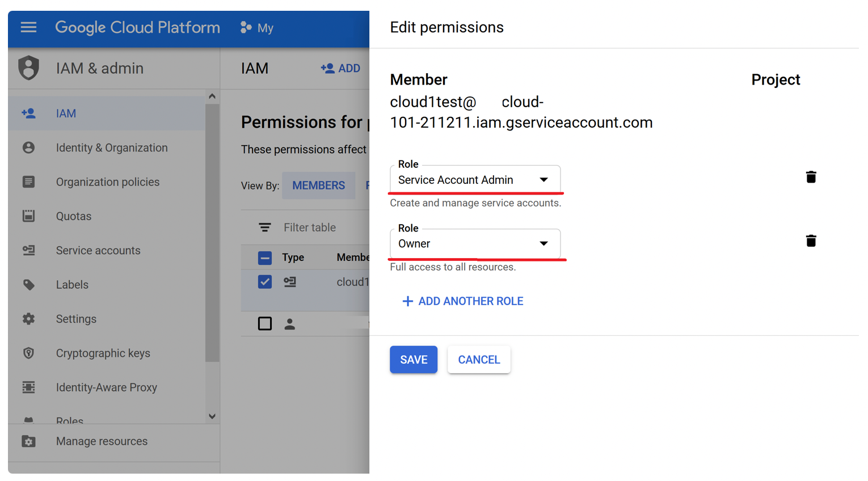
Task: Click ADD ANOTHER ROLE
Action: coord(462,301)
